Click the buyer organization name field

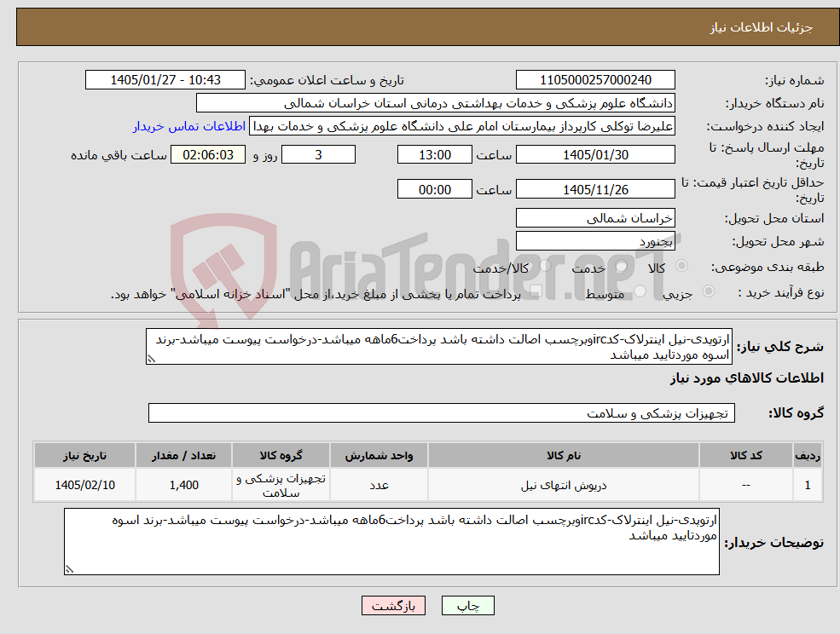pyautogui.click(x=435, y=103)
